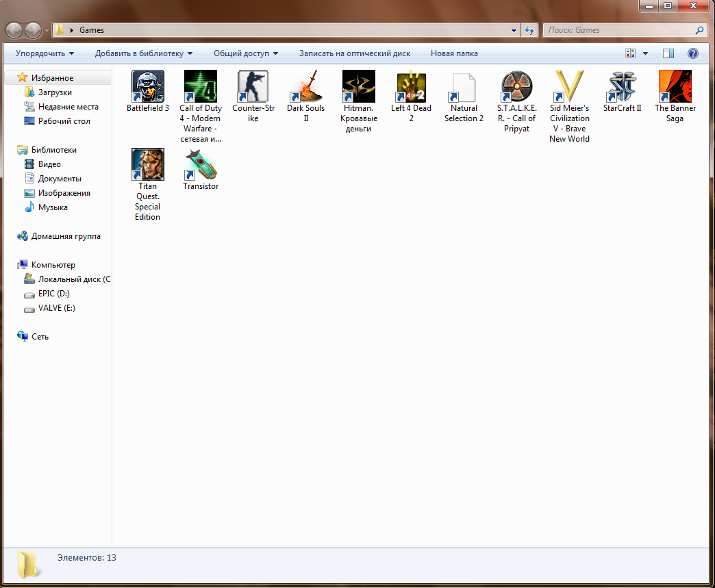The width and height of the screenshot is (715, 588).
Task: Click the Games breadcrumb label
Action: click(92, 30)
